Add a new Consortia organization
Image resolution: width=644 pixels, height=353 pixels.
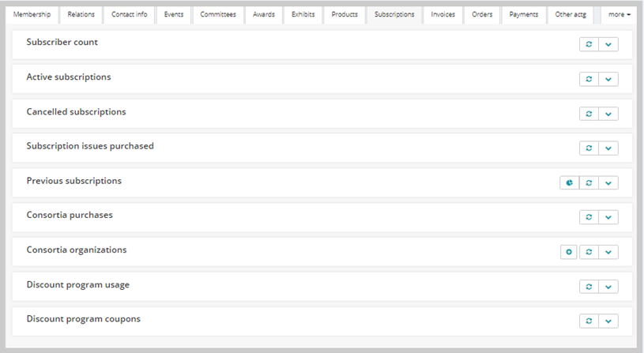click(x=569, y=252)
